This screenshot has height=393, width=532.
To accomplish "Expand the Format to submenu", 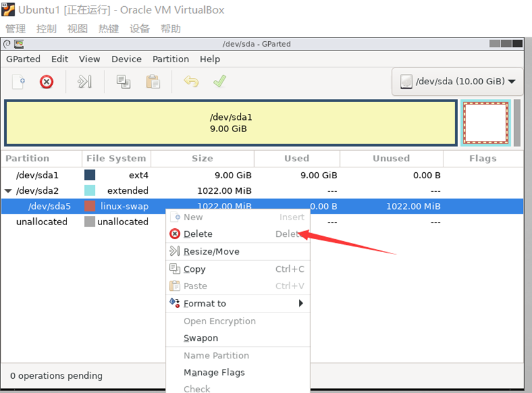I will 238,303.
